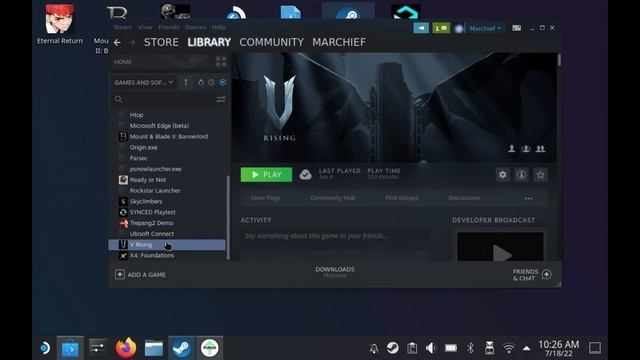This screenshot has width=640, height=360.
Task: Click the Steam forward navigation arrow
Action: [x=131, y=42]
